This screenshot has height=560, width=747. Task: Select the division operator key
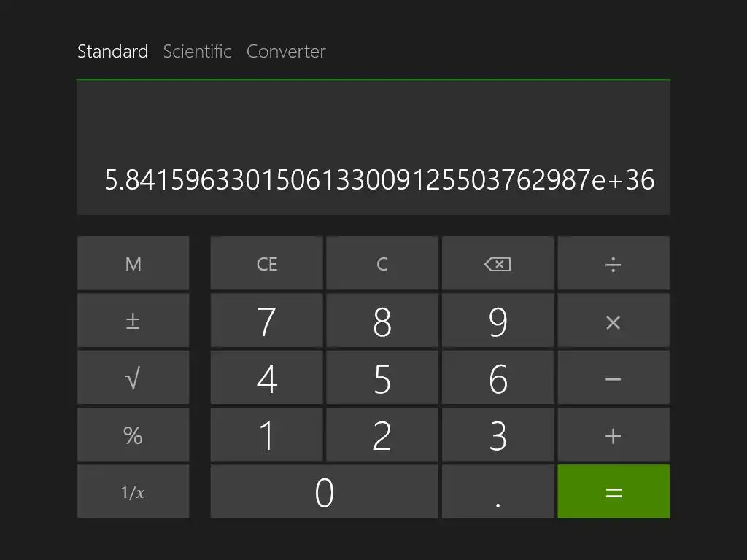[614, 263]
